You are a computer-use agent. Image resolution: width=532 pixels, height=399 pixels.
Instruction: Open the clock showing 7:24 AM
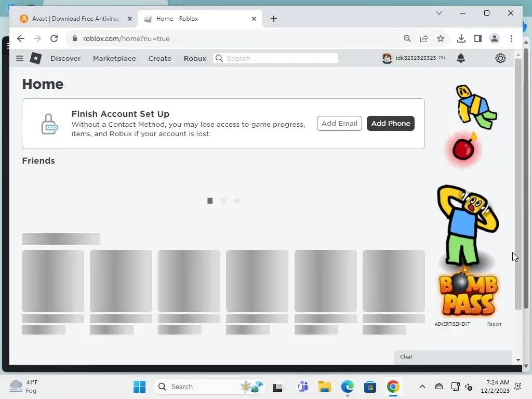[495, 387]
